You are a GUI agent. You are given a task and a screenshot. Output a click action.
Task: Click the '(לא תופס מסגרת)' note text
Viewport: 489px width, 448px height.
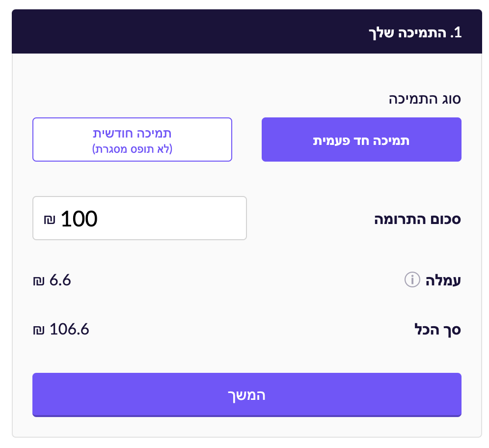pyautogui.click(x=132, y=149)
